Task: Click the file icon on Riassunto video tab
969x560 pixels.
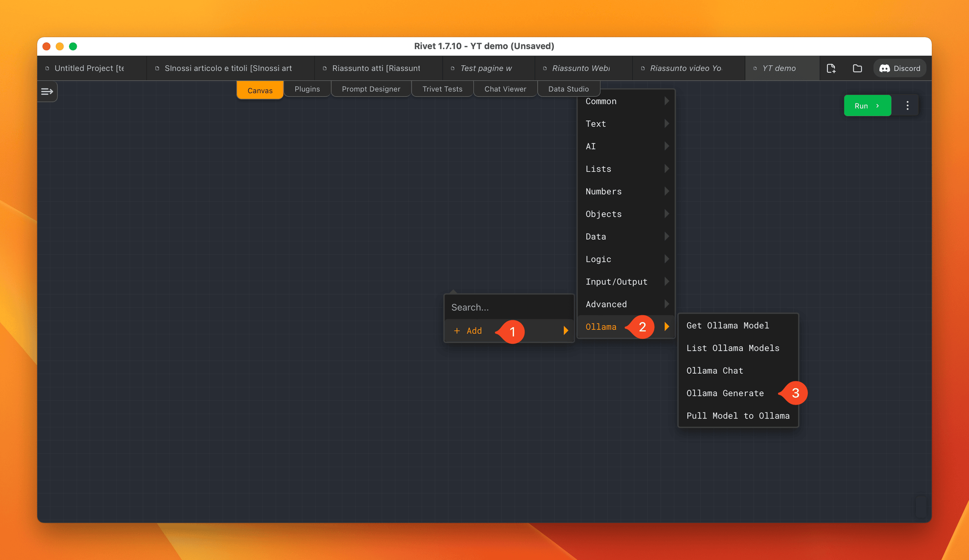Action: click(x=643, y=69)
